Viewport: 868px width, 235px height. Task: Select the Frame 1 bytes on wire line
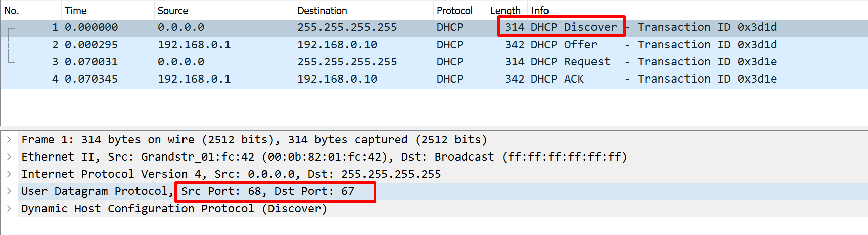point(254,140)
